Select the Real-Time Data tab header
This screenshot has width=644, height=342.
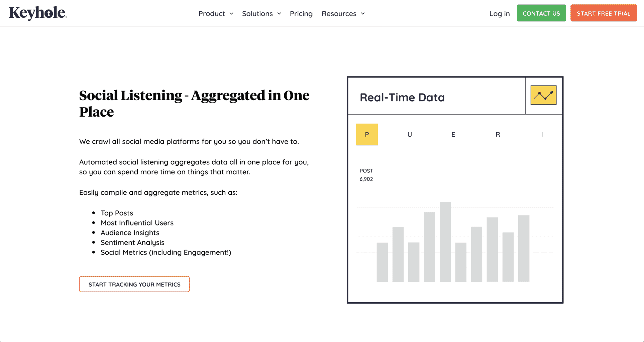[402, 97]
